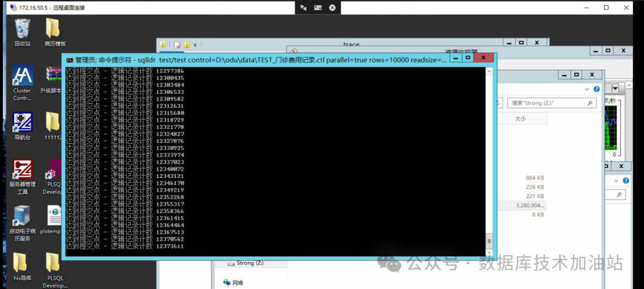Image resolution: width=644 pixels, height=289 pixels.
Task: Click the round X icon on the remote desktop bar
Action: pos(332,7)
